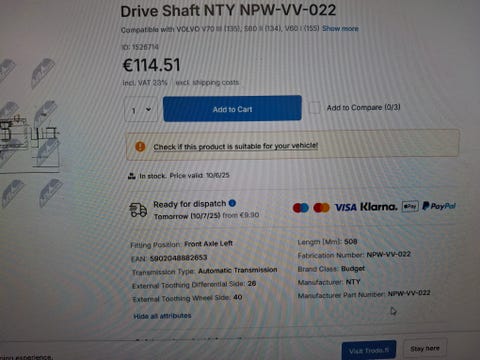The height and width of the screenshot is (360, 480).
Task: Click the Maestro payment logo
Action: 301,208
